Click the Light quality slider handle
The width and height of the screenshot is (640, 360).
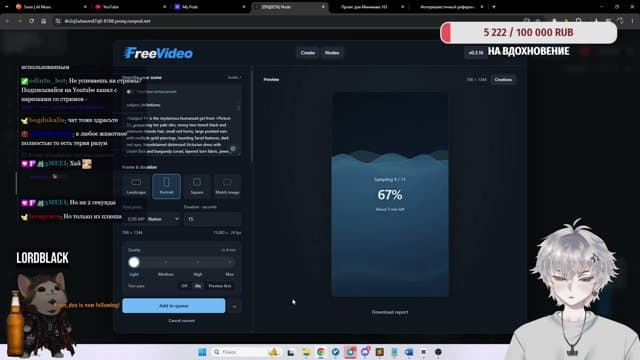pyautogui.click(x=134, y=262)
